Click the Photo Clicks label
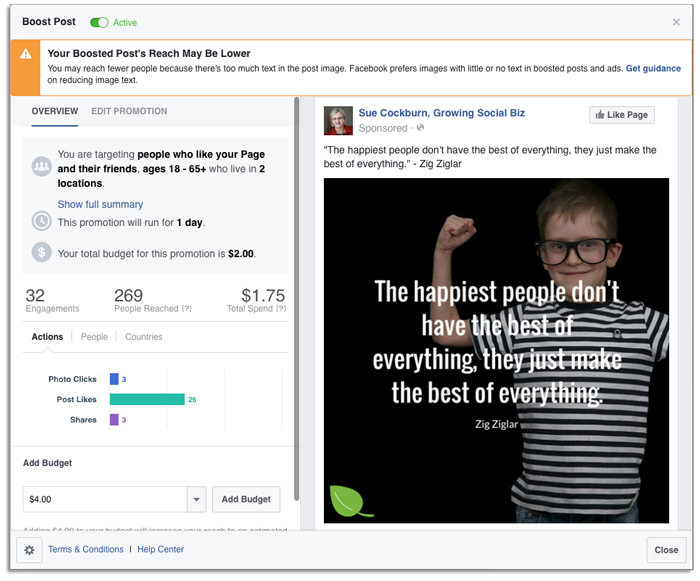 pos(72,379)
